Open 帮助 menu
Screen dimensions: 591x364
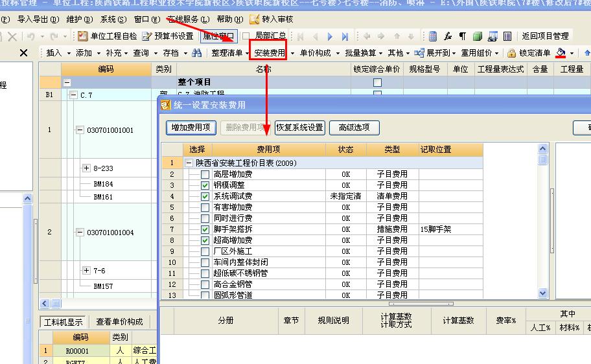point(230,19)
